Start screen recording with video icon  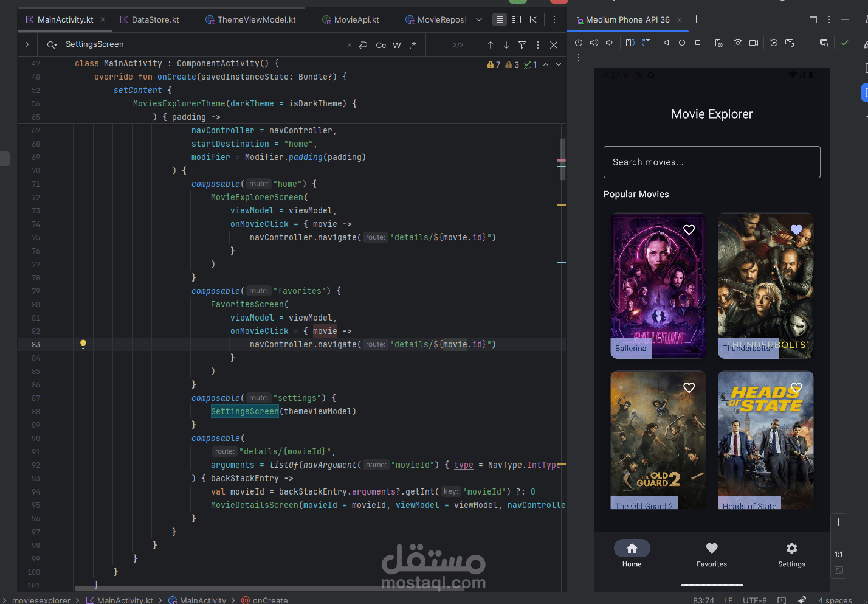pyautogui.click(x=754, y=43)
